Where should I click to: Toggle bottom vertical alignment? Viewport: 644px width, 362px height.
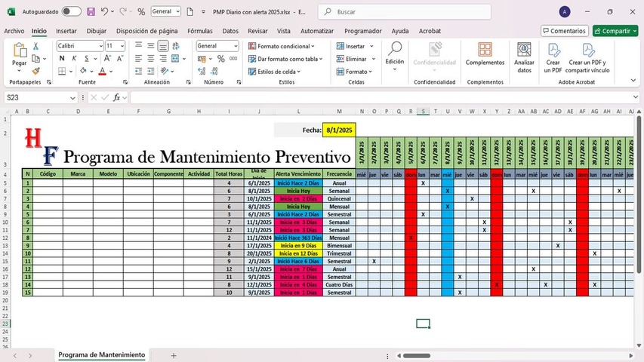[163, 46]
